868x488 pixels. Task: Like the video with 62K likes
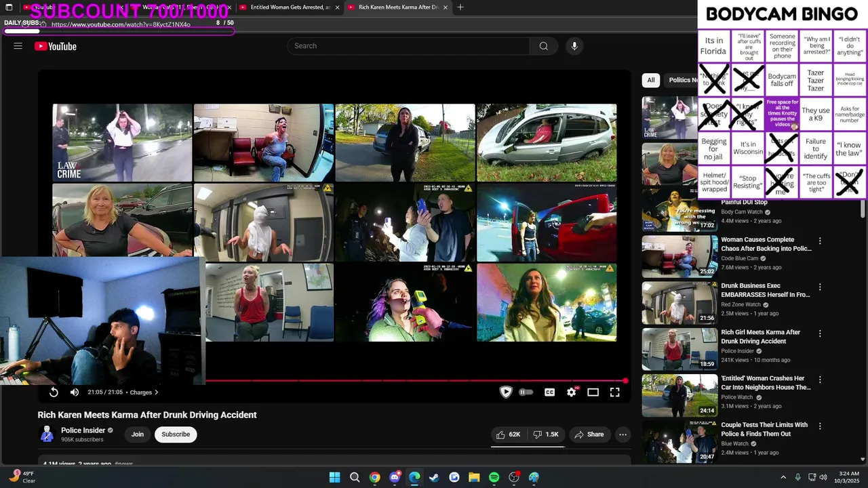coord(508,434)
